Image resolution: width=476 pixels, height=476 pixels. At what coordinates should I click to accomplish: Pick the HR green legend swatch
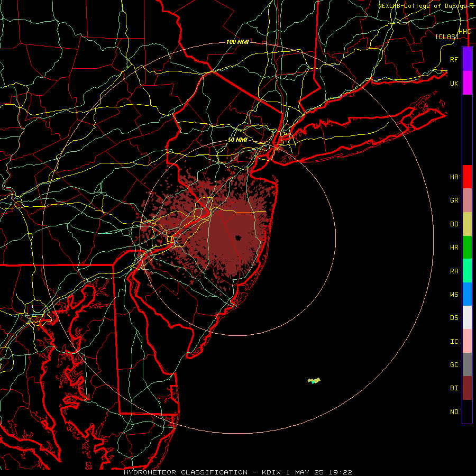(467, 248)
